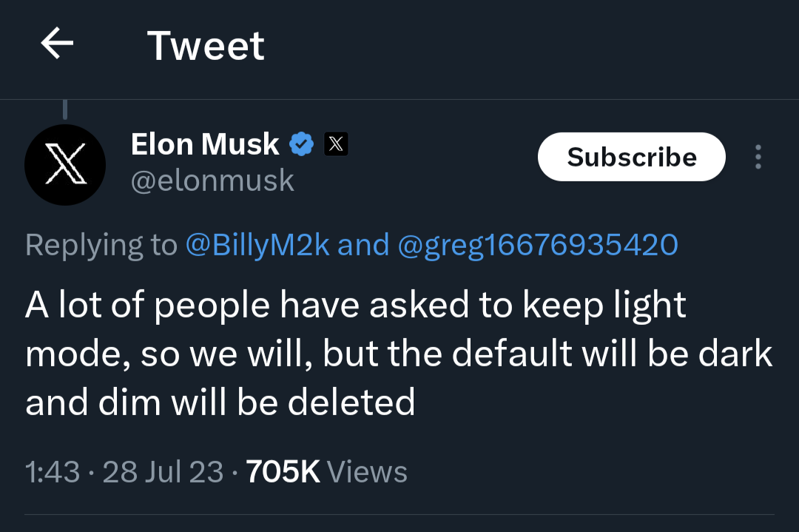Tap the thread connector line above avatar
799x532 pixels.
[64, 110]
